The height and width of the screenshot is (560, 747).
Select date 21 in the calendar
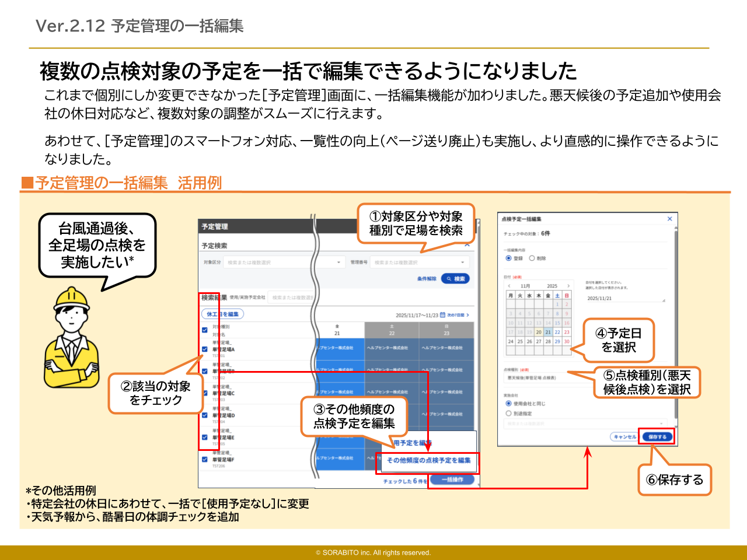[548, 332]
